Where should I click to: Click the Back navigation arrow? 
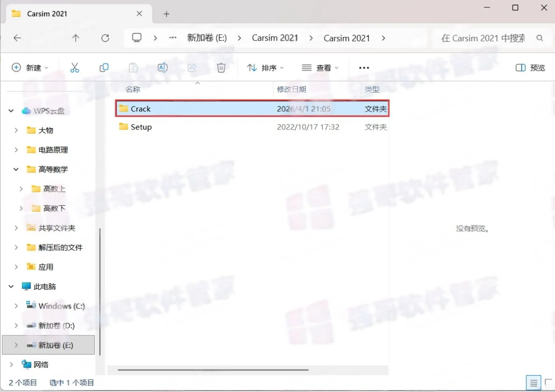pyautogui.click(x=17, y=38)
